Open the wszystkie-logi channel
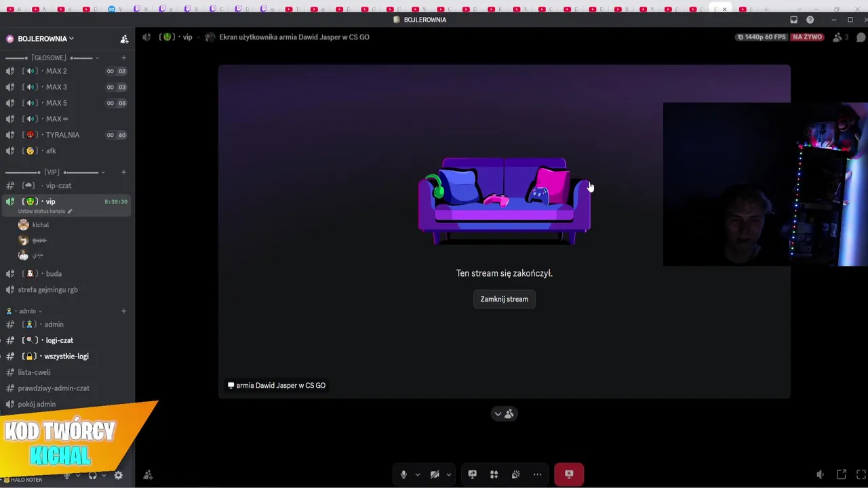Screen dimensions: 868x488 coord(66,357)
